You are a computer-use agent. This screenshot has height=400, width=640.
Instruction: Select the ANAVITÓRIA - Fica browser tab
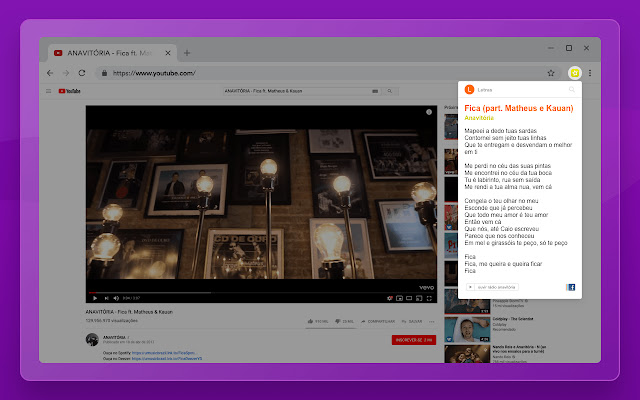coord(112,52)
